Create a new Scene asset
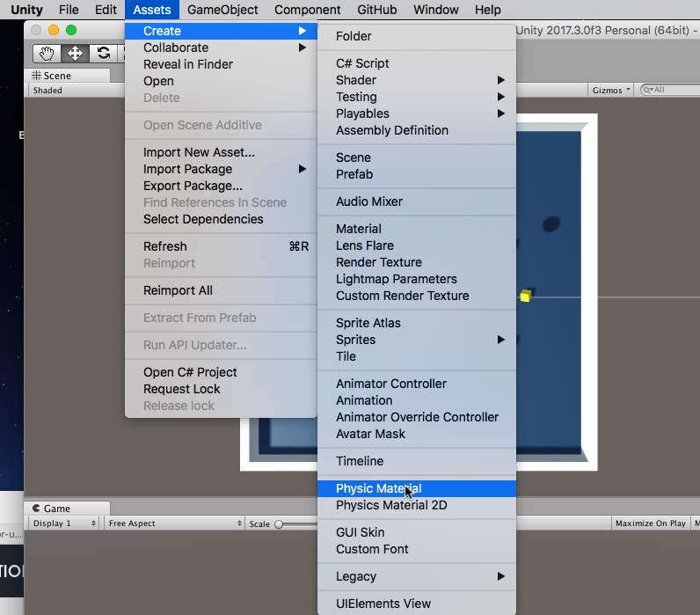This screenshot has width=700, height=615. coord(417,157)
